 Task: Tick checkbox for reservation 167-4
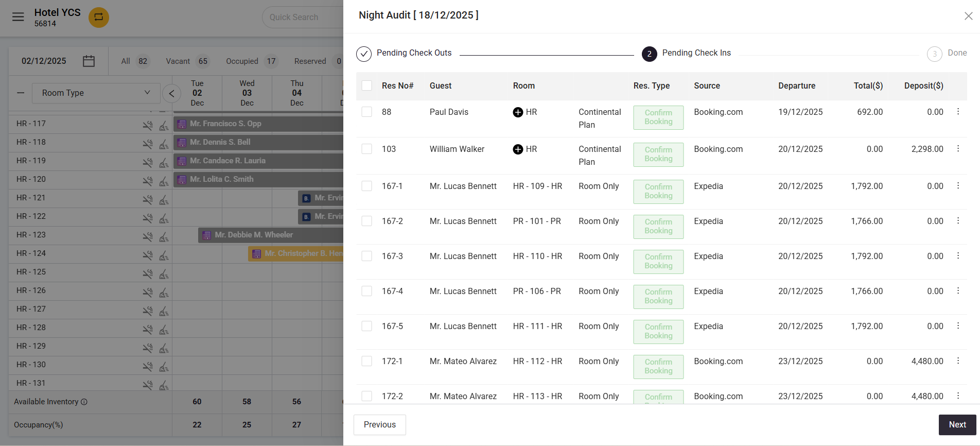point(366,291)
